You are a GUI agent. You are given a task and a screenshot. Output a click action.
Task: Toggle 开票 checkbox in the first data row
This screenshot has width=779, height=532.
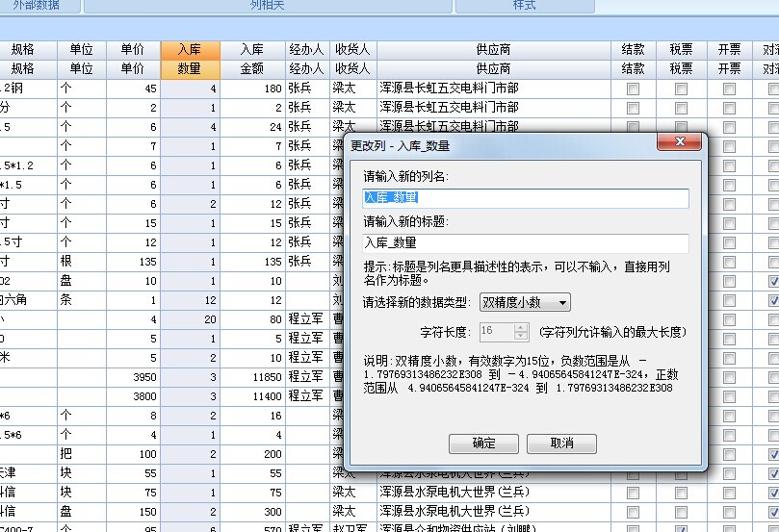tap(729, 89)
